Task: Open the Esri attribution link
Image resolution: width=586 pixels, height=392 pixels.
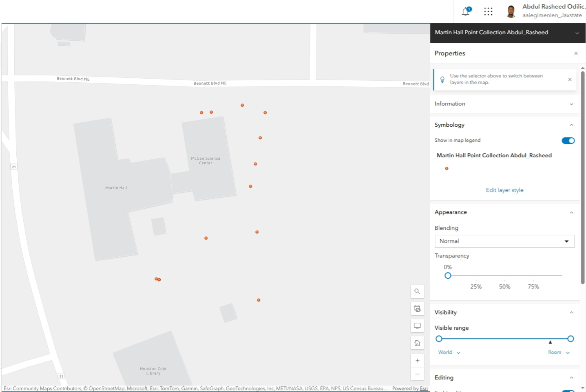Action: [x=424, y=388]
